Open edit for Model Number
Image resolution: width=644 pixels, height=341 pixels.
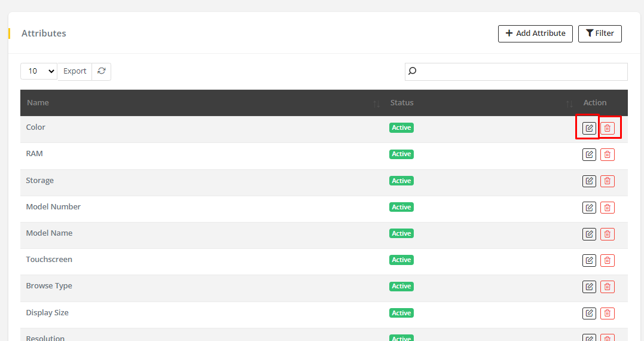(x=589, y=208)
